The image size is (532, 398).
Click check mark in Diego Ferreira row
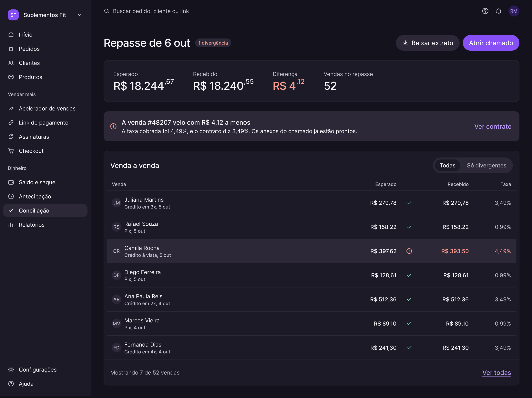pyautogui.click(x=409, y=275)
